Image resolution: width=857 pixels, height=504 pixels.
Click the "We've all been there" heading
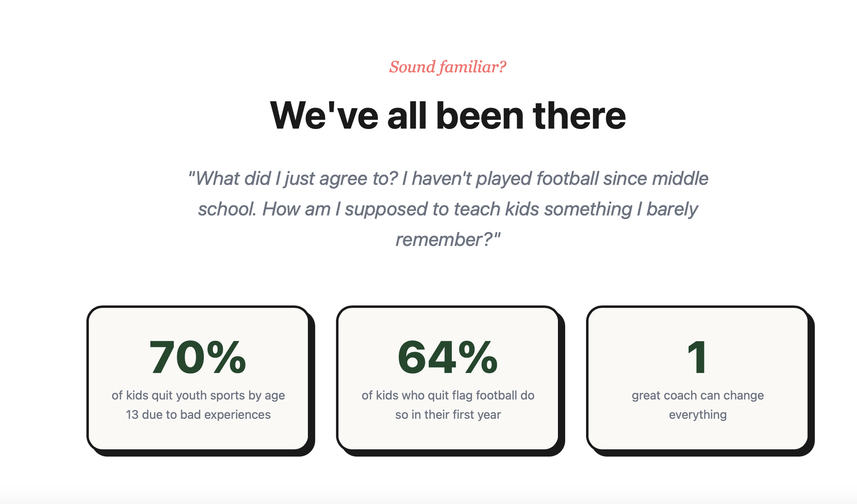(x=447, y=116)
